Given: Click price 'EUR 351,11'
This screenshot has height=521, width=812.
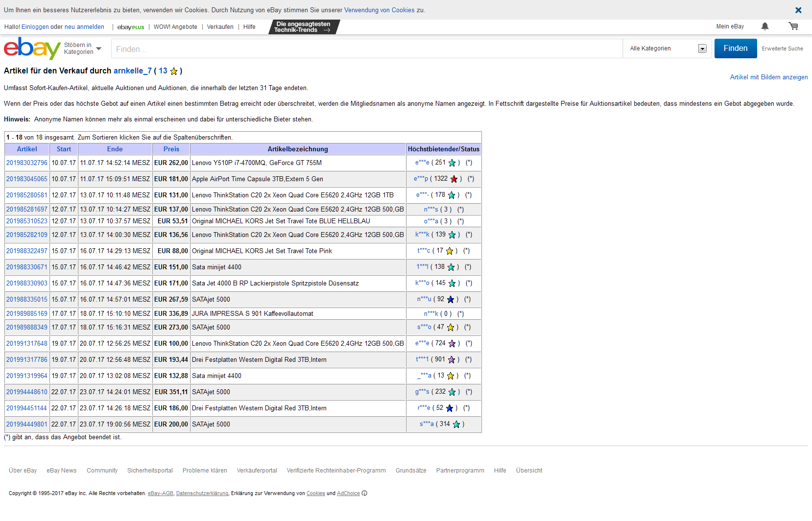Looking at the screenshot, I should coord(171,392).
